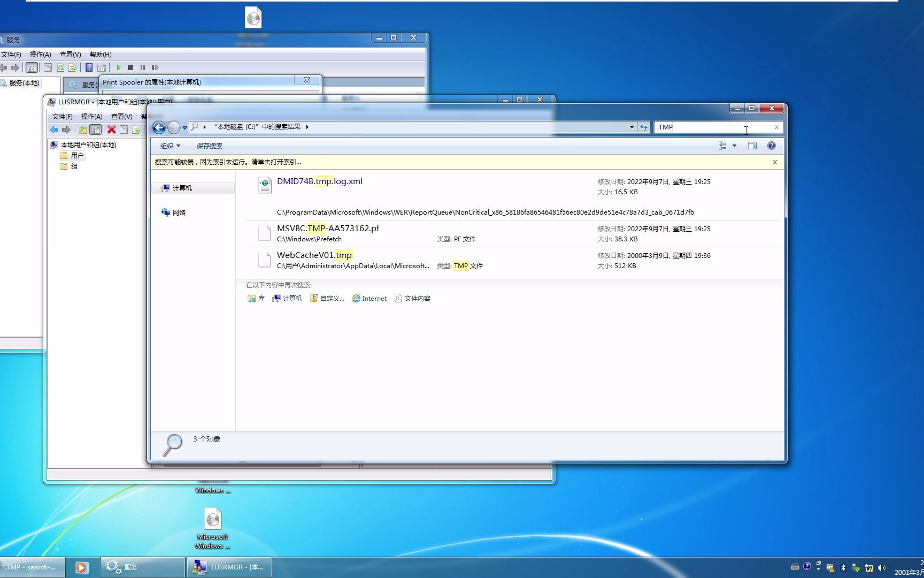The width and height of the screenshot is (924, 578).
Task: Select 用户 folder in LUSRMGR tree
Action: click(72, 156)
